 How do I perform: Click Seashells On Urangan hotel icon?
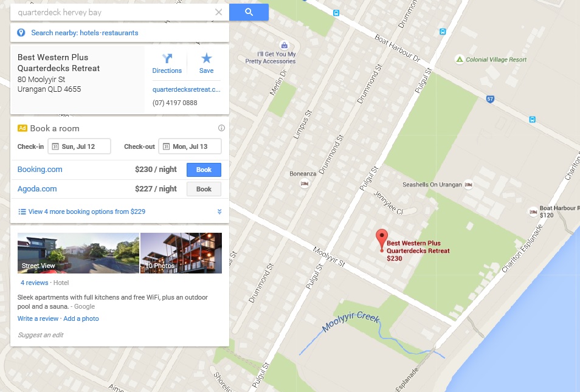(x=469, y=184)
